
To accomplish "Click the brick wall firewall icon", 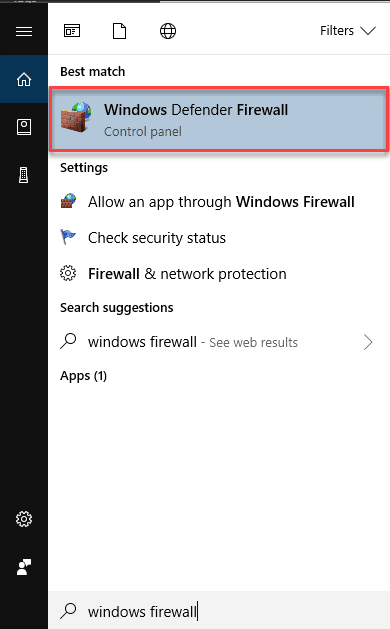I will 76,117.
